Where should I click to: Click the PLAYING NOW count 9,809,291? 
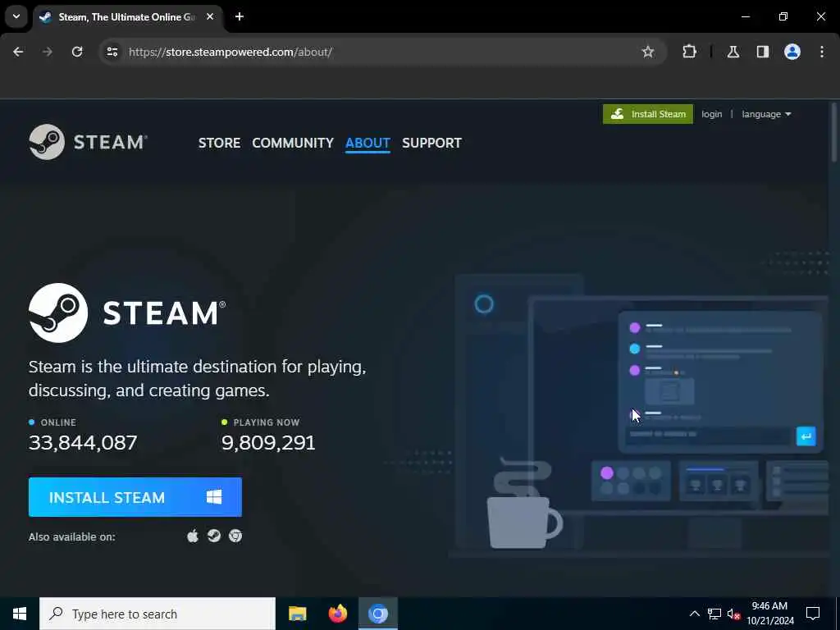tap(268, 442)
